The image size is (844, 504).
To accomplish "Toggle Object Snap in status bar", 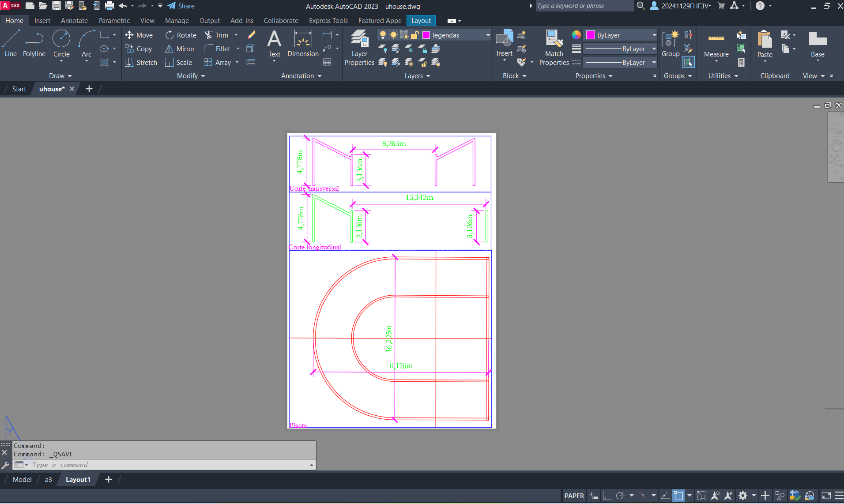I will (678, 496).
